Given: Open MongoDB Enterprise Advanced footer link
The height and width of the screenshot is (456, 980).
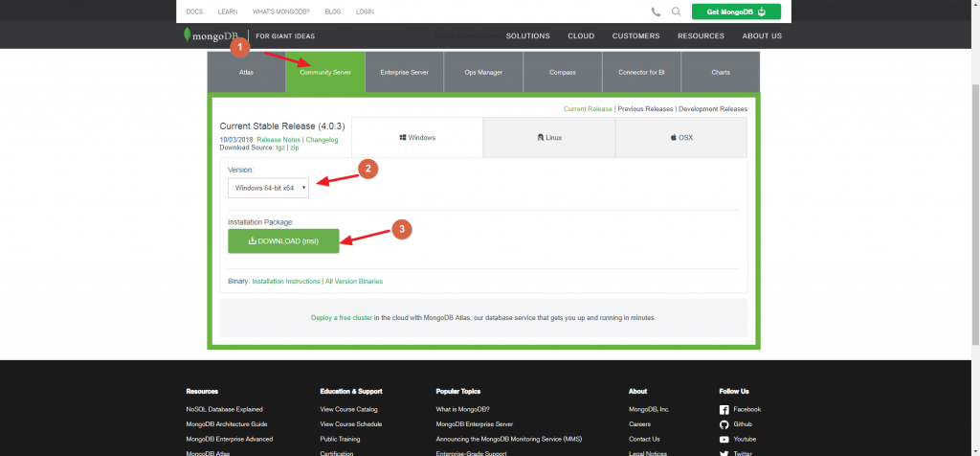Looking at the screenshot, I should 230,439.
